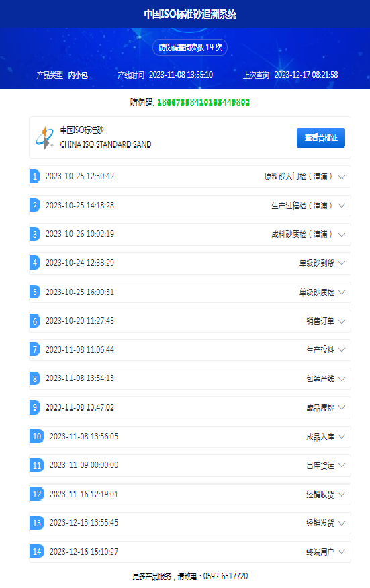Click the 产线时间 value 2023-11-08 13:55:10

pos(181,75)
